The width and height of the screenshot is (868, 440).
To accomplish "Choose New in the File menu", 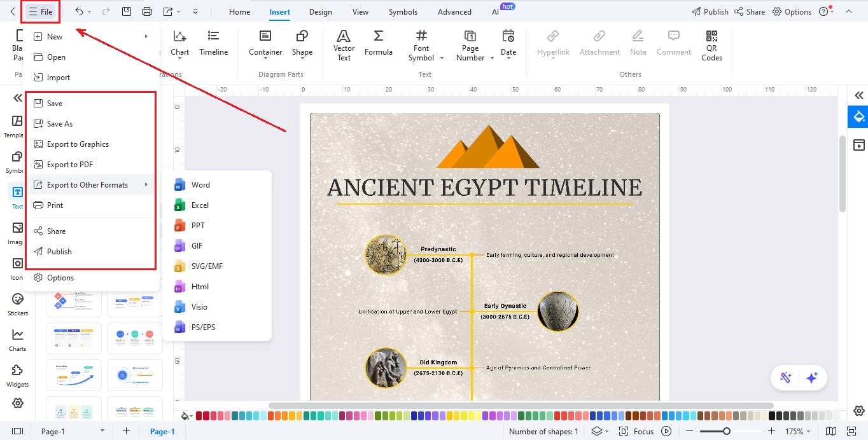I will [x=90, y=36].
